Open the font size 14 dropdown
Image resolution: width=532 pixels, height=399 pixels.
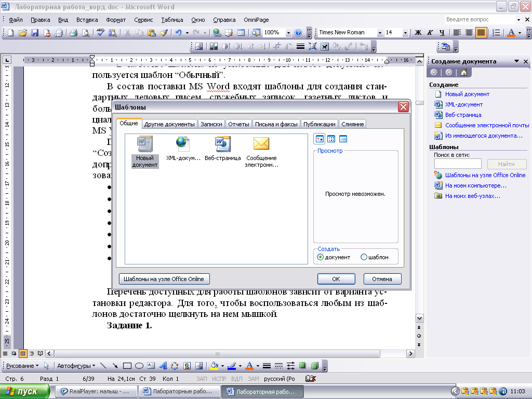click(x=405, y=33)
